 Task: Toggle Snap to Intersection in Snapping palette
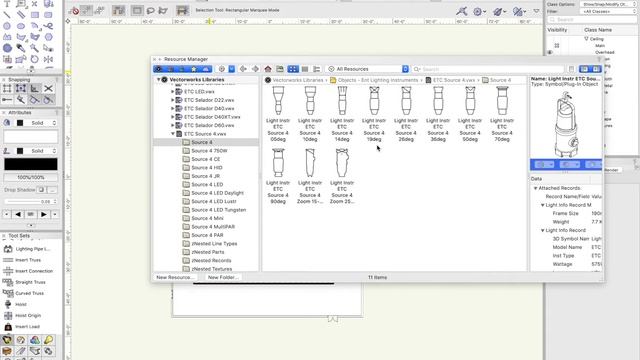[49, 89]
